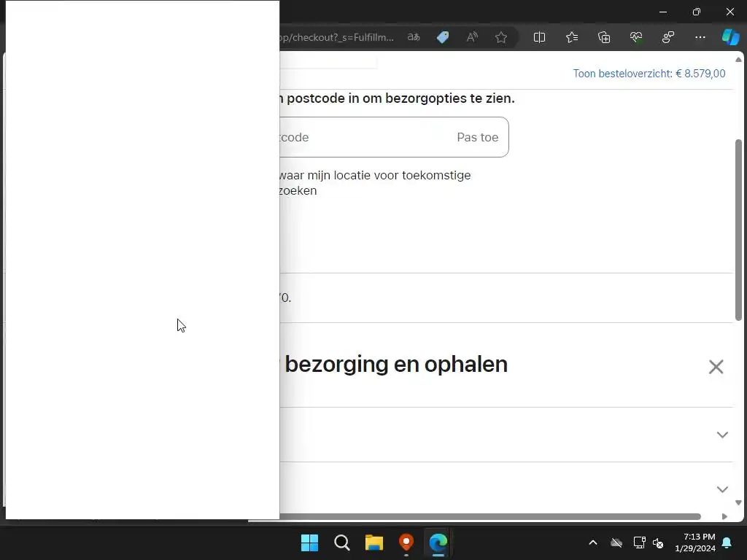Click the Pas toe button
The image size is (747, 560).
(x=477, y=137)
